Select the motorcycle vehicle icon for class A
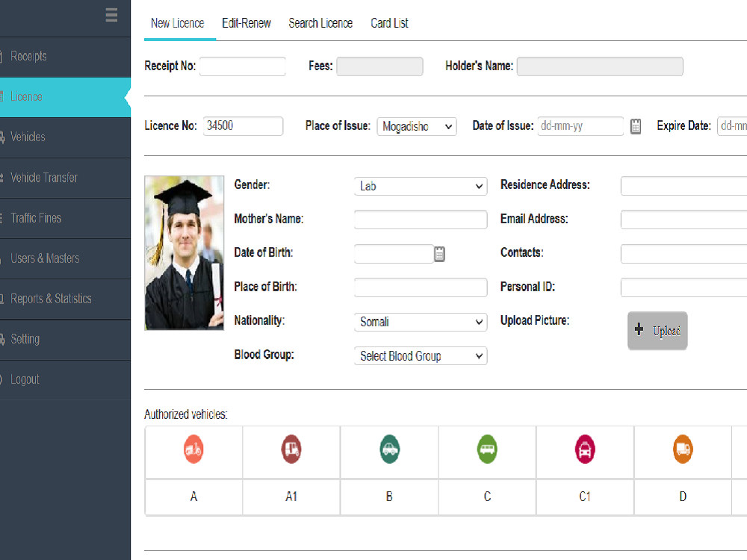The image size is (747, 560). pyautogui.click(x=193, y=449)
